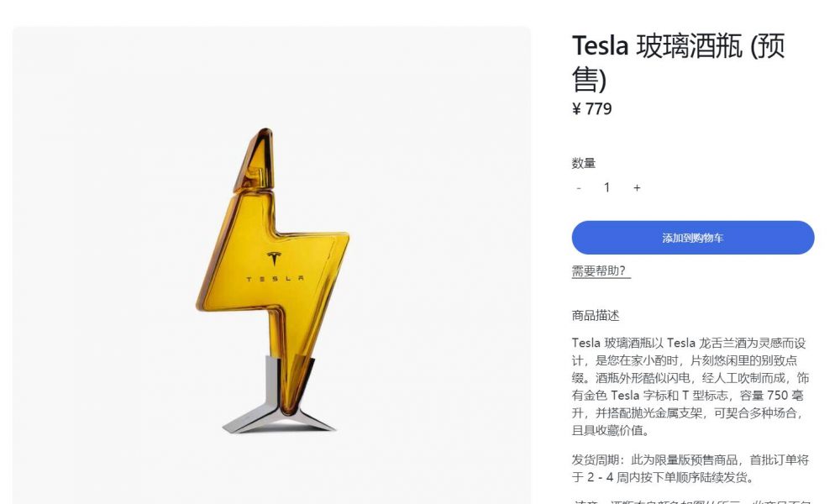The width and height of the screenshot is (840, 504).
Task: Click the quantity value field showing 1
Action: click(x=607, y=187)
